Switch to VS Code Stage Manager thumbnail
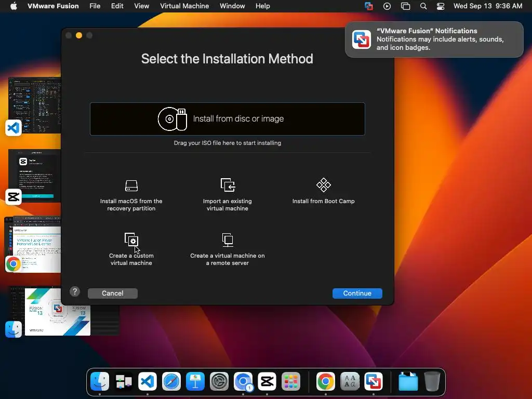 click(35, 105)
